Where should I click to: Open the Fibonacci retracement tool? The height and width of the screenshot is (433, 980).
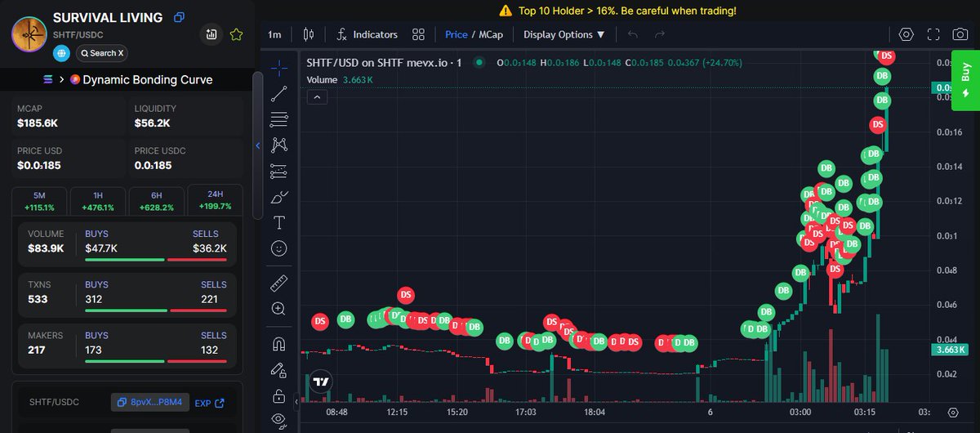click(279, 118)
